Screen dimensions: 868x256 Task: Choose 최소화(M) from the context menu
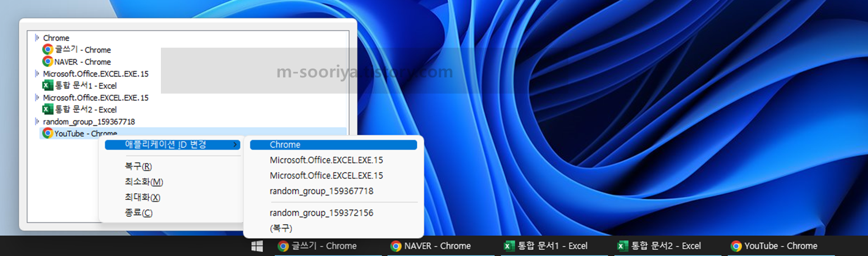tap(172, 182)
